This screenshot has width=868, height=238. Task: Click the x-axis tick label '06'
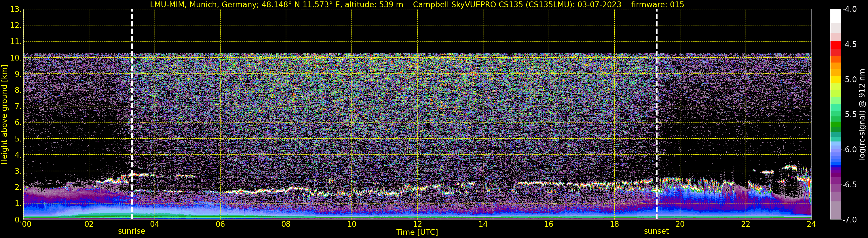pos(220,224)
